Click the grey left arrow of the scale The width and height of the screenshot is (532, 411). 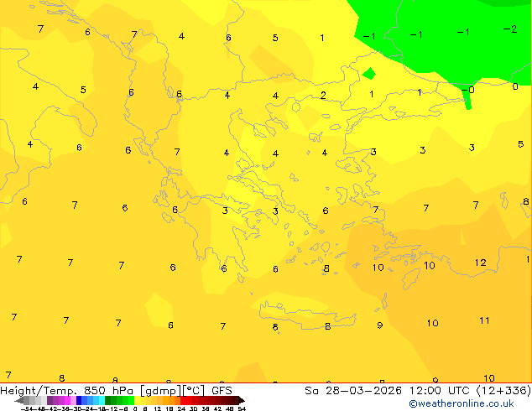(x=19, y=400)
